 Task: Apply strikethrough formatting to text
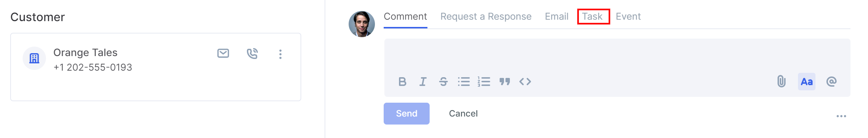[443, 82]
